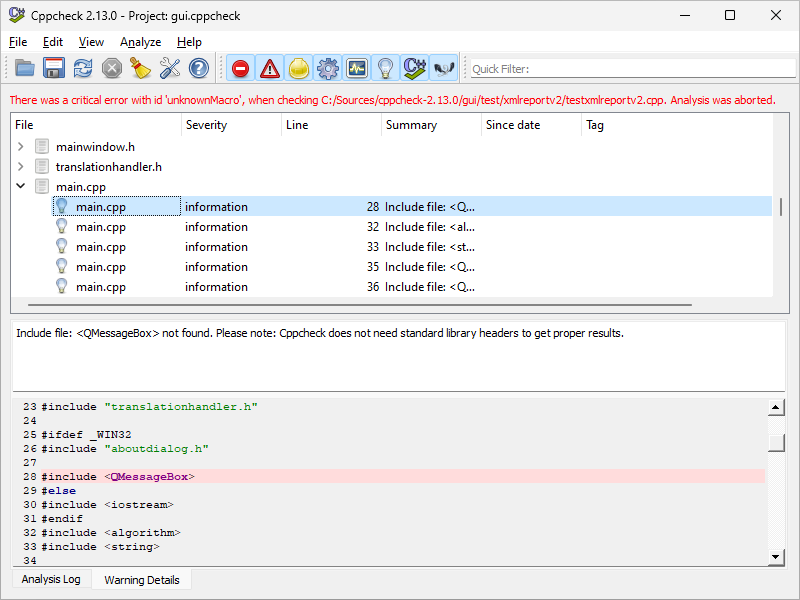Expand the translationhandler.h tree item

tap(20, 167)
